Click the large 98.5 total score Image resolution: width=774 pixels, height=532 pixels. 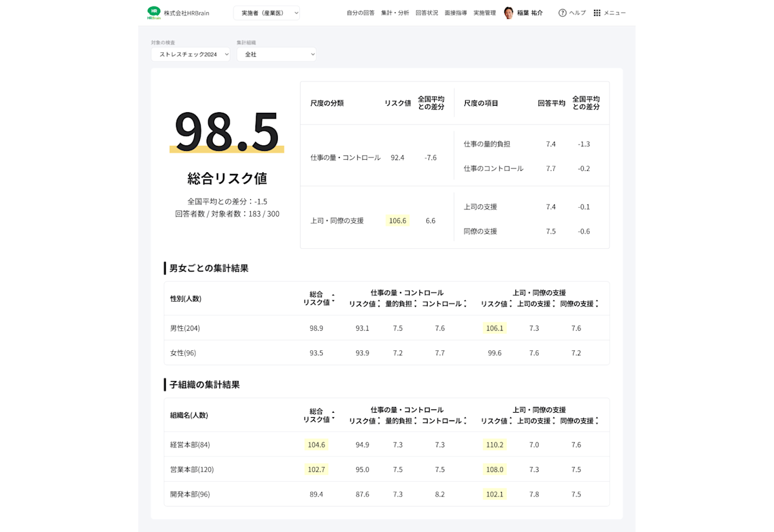click(227, 131)
